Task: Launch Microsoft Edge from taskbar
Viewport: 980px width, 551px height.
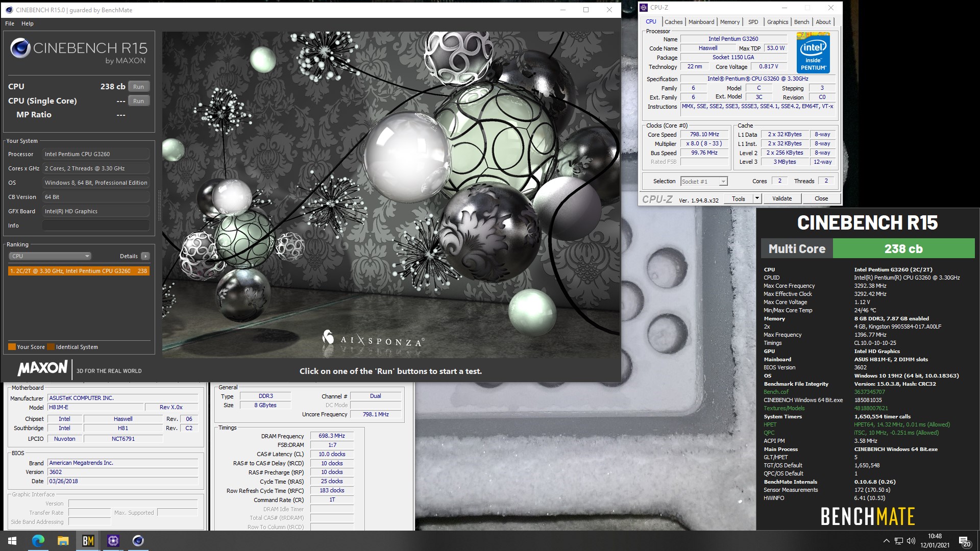Action: click(x=38, y=541)
